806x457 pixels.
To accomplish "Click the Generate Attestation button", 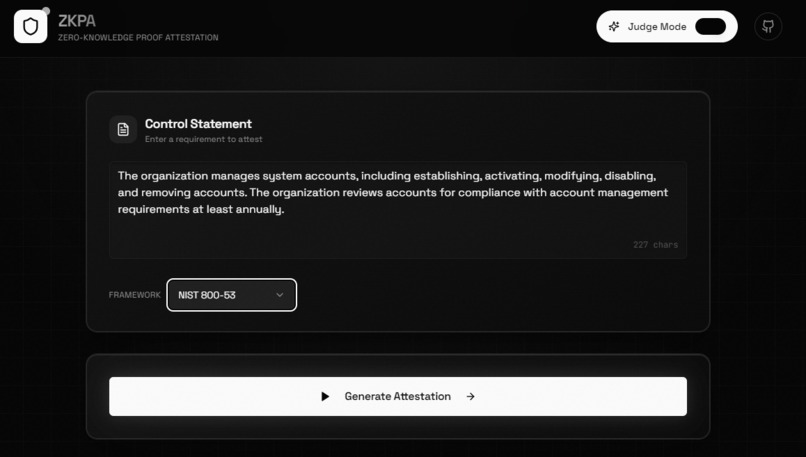I will click(398, 396).
